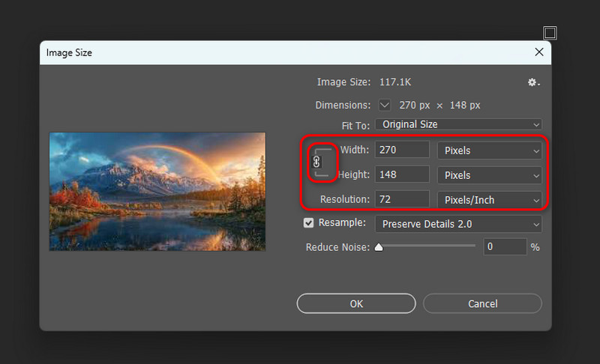Click the Width field showing 270

[403, 151]
